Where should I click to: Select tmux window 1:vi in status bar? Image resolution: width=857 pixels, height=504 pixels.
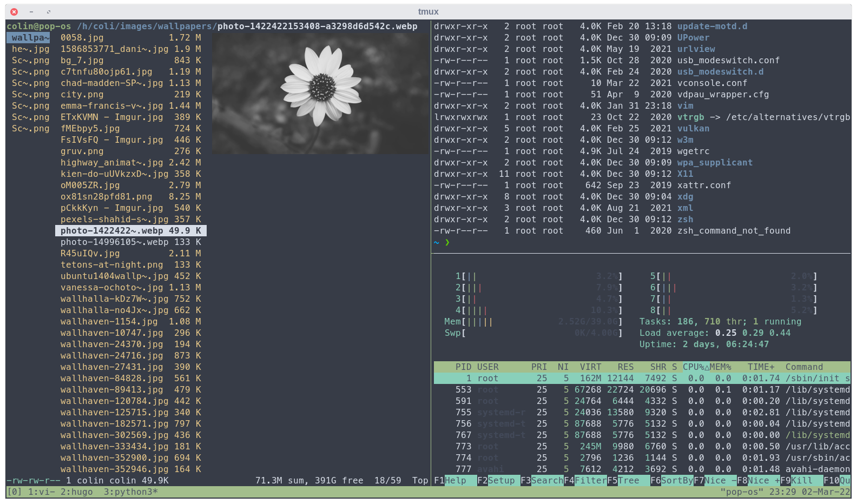[x=42, y=492]
